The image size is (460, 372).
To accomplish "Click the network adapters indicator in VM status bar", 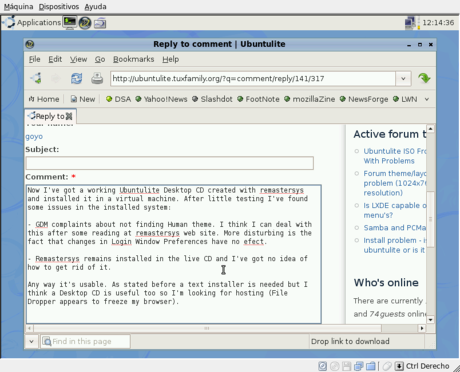I will coord(359,366).
